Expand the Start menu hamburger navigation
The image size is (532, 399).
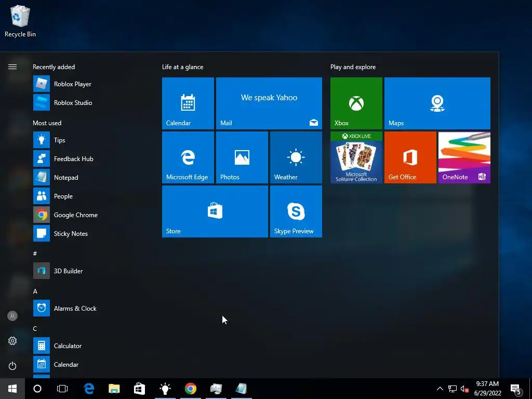tap(12, 66)
